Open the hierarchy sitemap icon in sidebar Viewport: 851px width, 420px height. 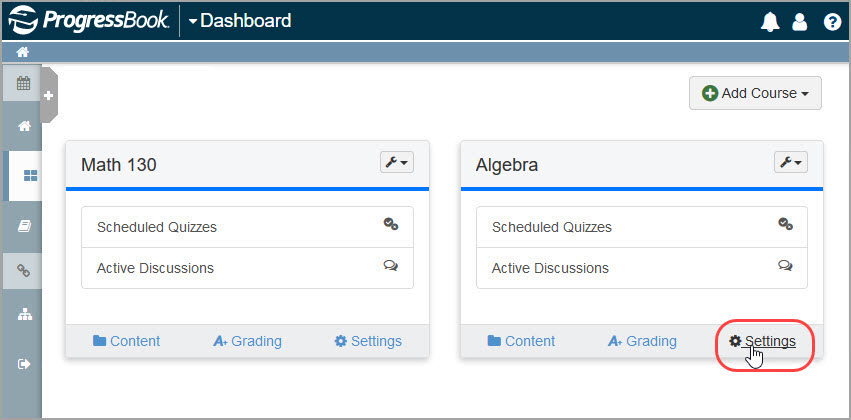point(25,314)
